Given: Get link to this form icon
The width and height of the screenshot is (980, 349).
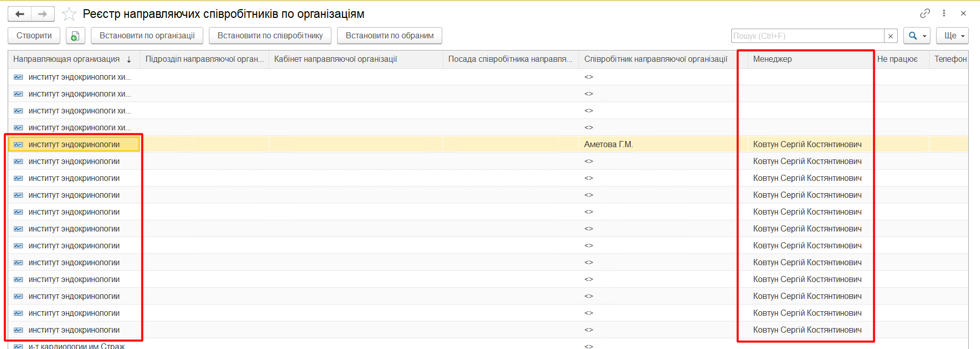Looking at the screenshot, I should coord(925,13).
